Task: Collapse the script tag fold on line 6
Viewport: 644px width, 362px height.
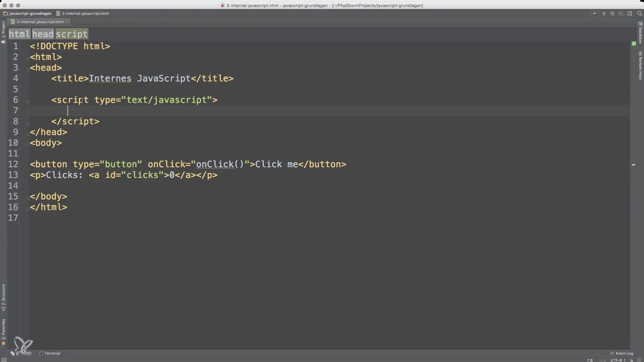Action: tap(28, 101)
